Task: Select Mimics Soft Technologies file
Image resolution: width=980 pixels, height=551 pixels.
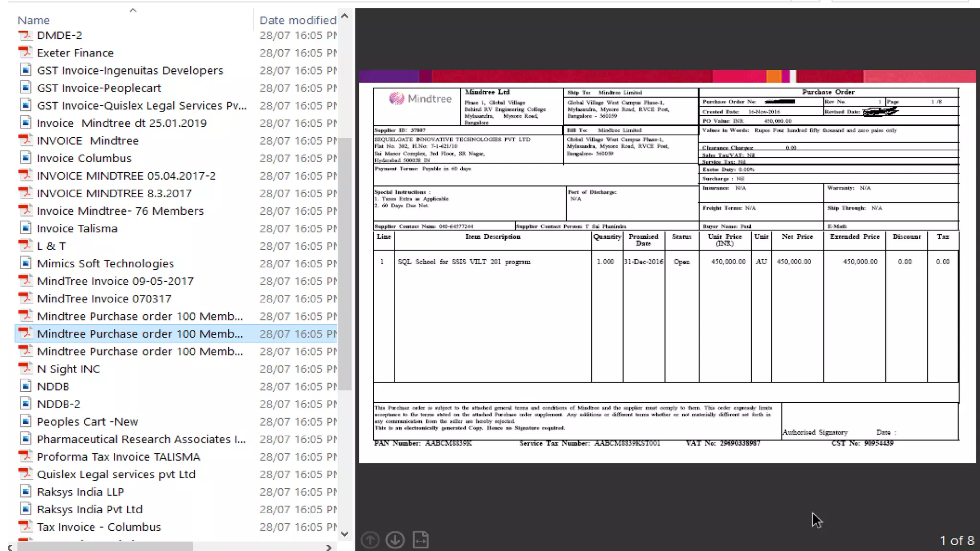Action: pos(105,264)
